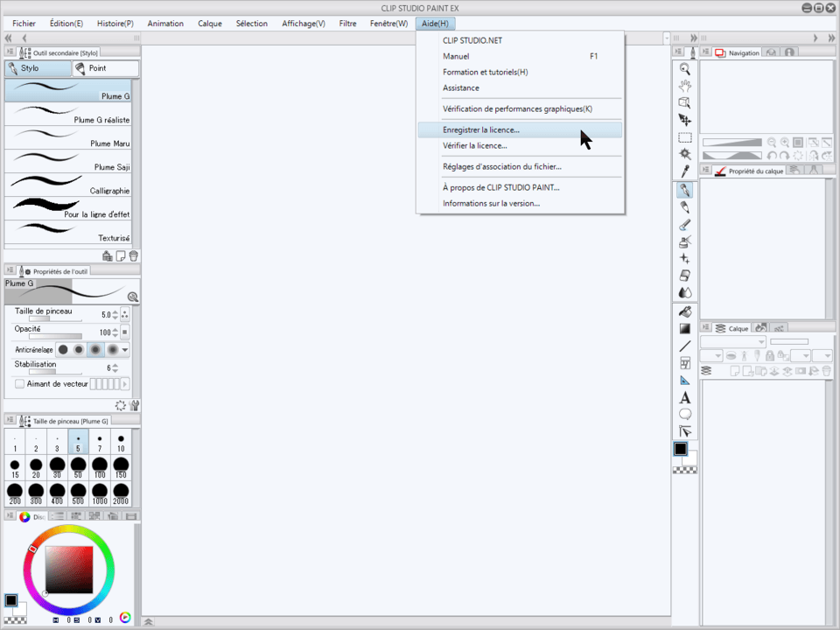Select the Frame border tool

[684, 363]
